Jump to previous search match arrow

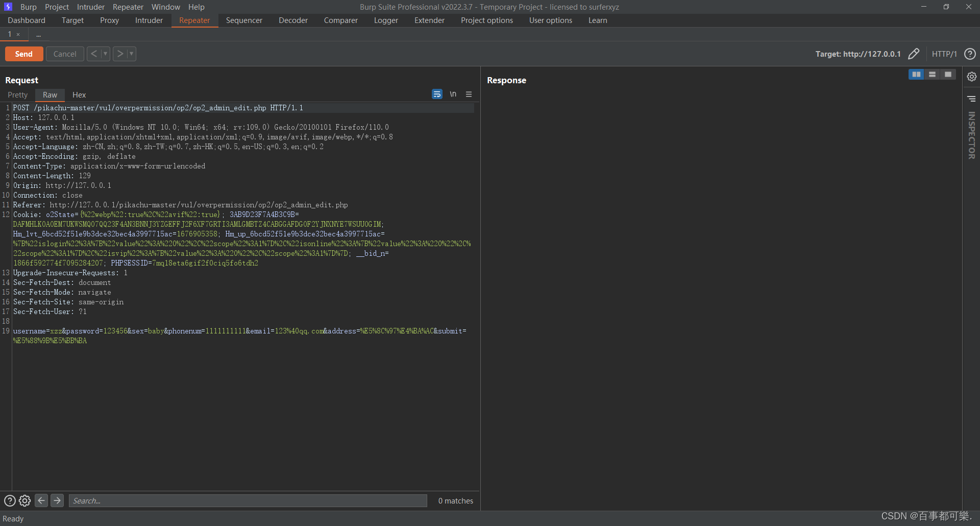[x=41, y=500]
